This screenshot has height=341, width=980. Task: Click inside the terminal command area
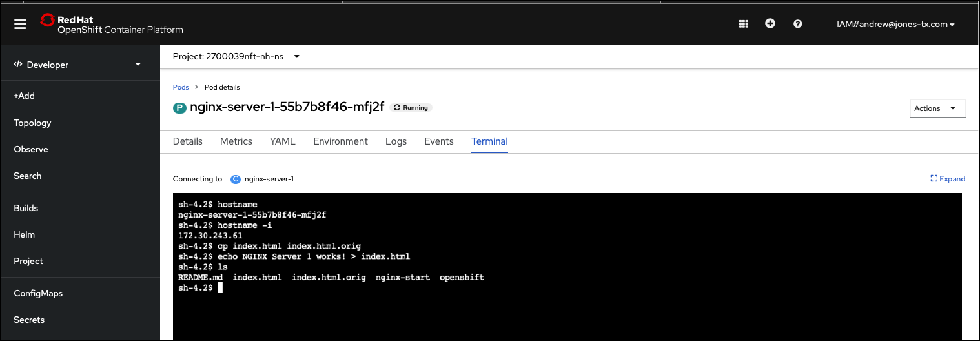(567, 310)
